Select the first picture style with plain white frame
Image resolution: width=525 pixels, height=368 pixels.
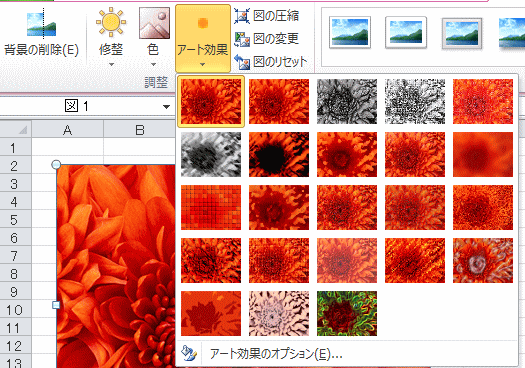click(x=350, y=32)
